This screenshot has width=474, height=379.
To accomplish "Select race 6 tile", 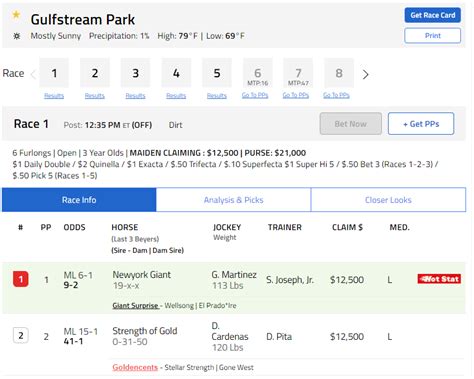I will point(258,73).
